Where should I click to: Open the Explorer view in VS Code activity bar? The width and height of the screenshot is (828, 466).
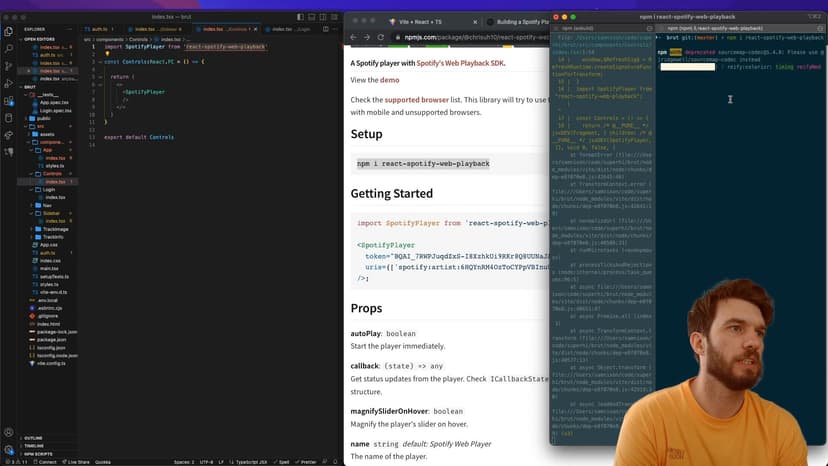[x=8, y=32]
